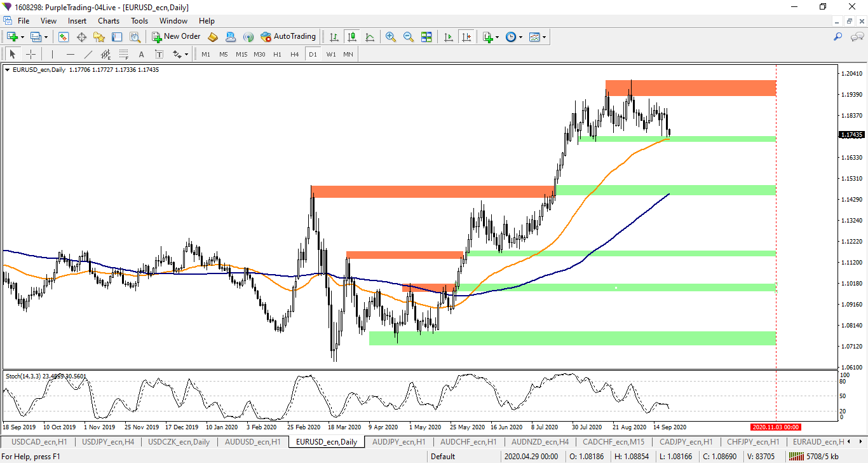This screenshot has height=463, width=868.
Task: Open the Insert menu
Action: [78, 21]
